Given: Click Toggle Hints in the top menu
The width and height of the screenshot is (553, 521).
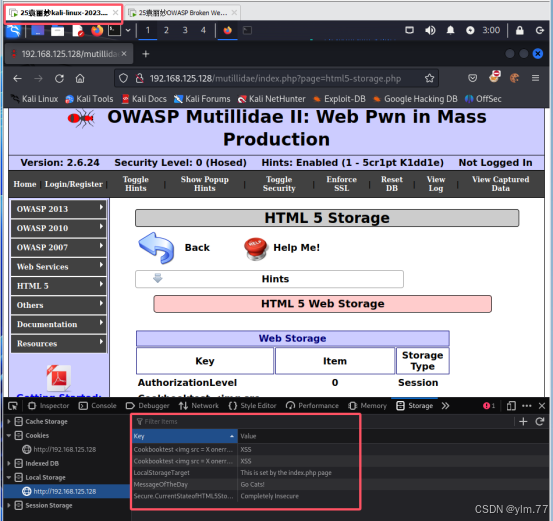Looking at the screenshot, I should (136, 184).
